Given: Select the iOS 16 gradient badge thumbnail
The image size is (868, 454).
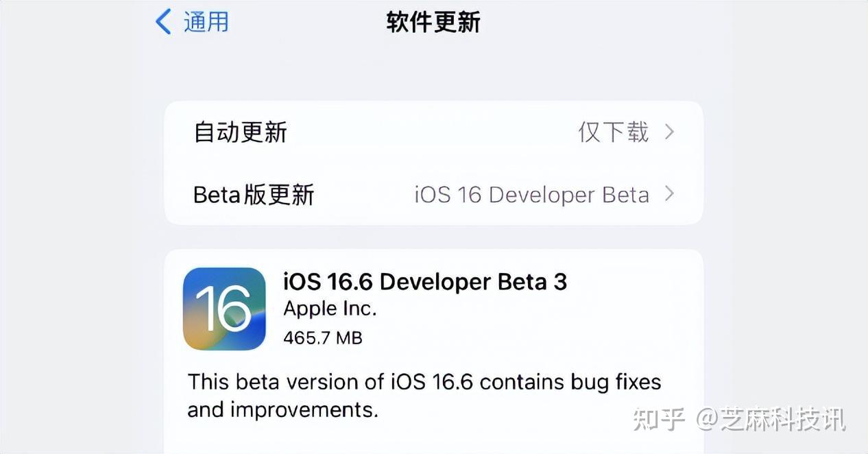Looking at the screenshot, I should [224, 308].
